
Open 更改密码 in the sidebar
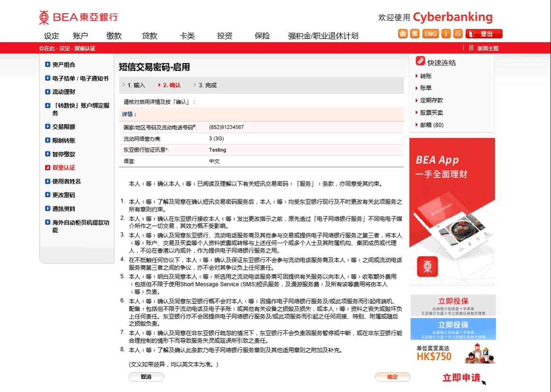[x=64, y=195]
